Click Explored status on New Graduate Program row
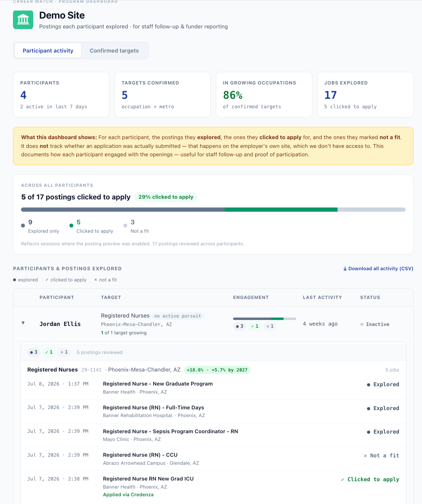Screen dimensions: 422x504 (x=383, y=384)
